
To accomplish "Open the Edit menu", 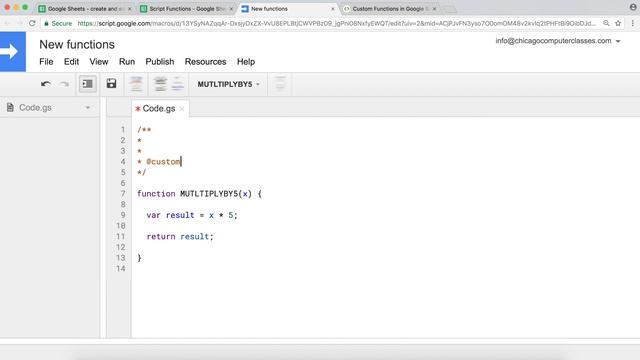I will (71, 62).
